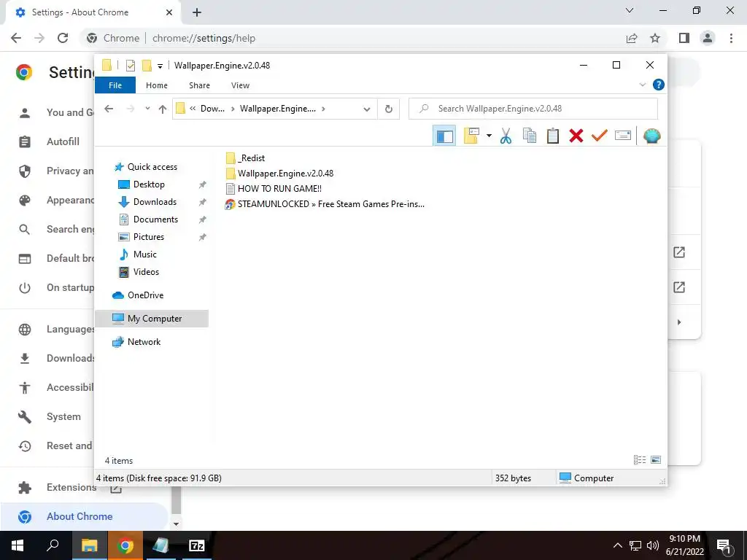Open Pictures in navigation pane
The image size is (747, 560).
click(x=148, y=237)
